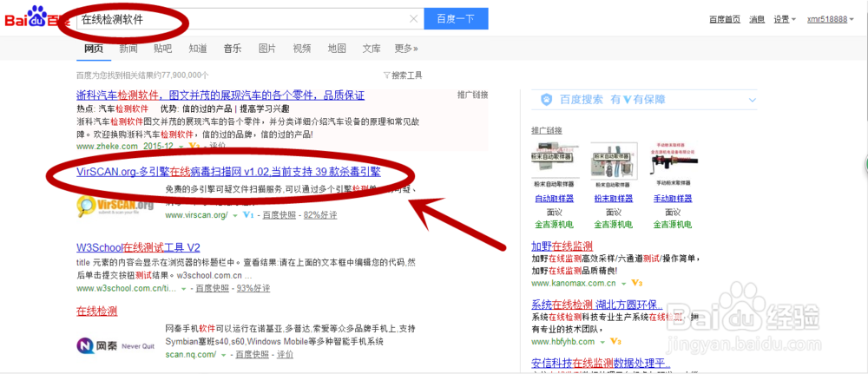
Task: Expand the 有V有保障 panel chevron
Action: click(x=752, y=100)
